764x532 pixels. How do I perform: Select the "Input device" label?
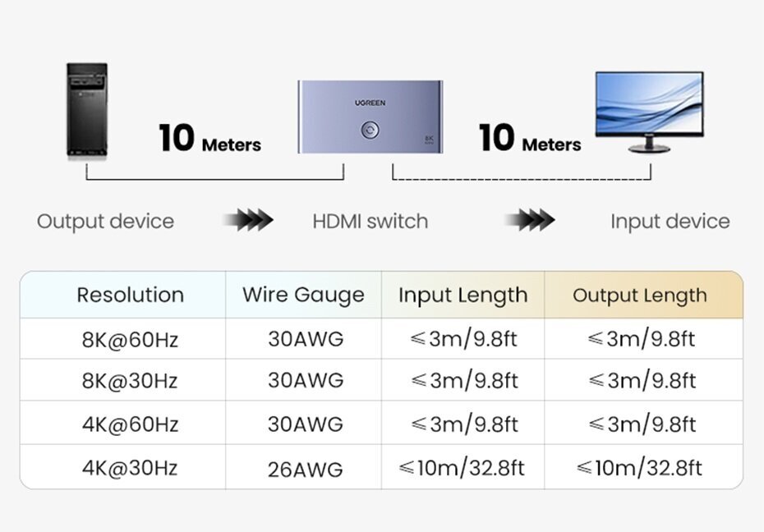point(670,221)
